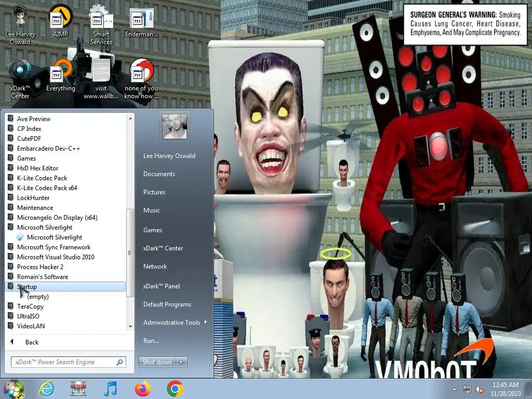Open the AIMP desktop shortcut
The image size is (532, 399).
pyautogui.click(x=60, y=22)
